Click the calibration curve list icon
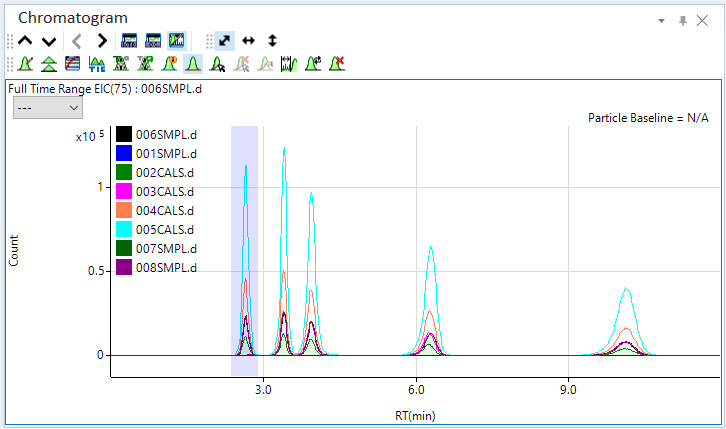 click(x=73, y=64)
